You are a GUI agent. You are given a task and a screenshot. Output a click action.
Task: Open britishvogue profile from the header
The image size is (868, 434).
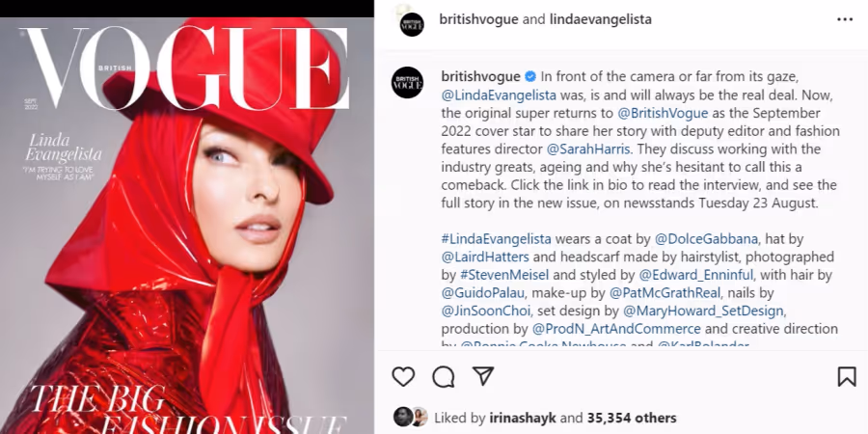tap(478, 19)
